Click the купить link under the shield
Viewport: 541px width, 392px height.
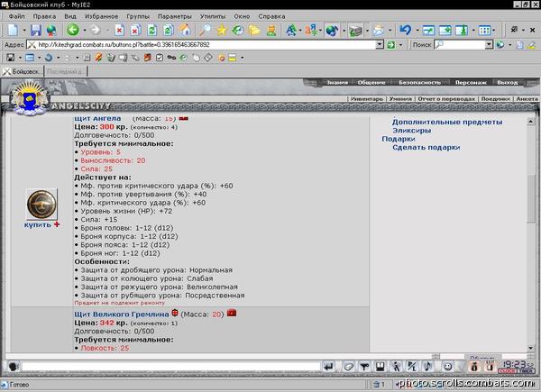(38, 224)
